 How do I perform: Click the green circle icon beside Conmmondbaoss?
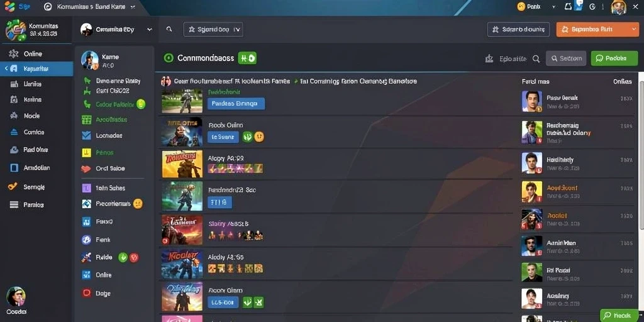coord(169,58)
